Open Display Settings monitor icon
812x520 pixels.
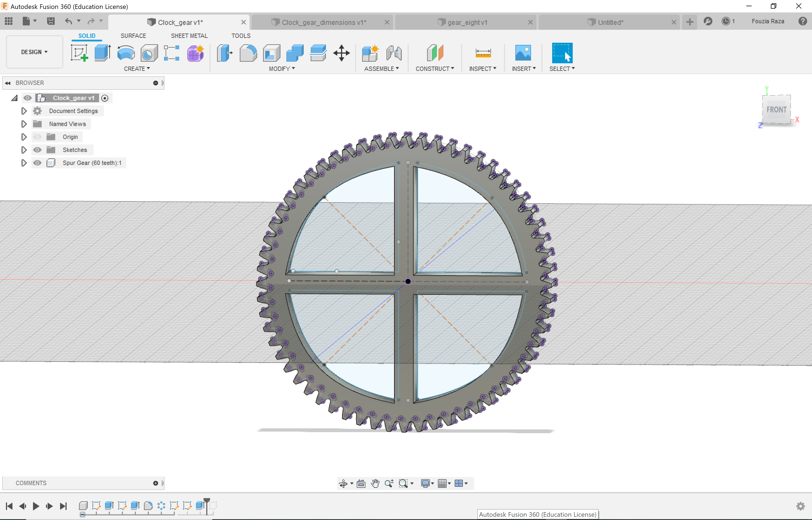[425, 483]
